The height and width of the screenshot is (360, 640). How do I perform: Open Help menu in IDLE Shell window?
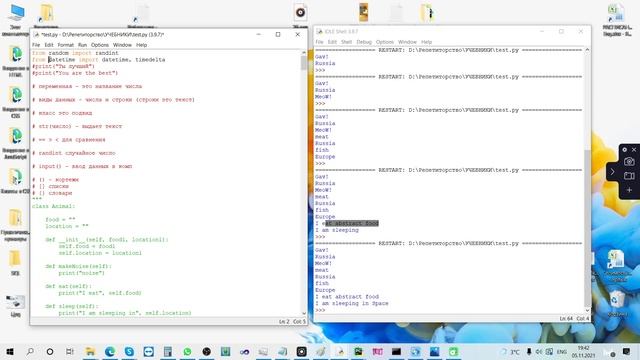pos(426,42)
